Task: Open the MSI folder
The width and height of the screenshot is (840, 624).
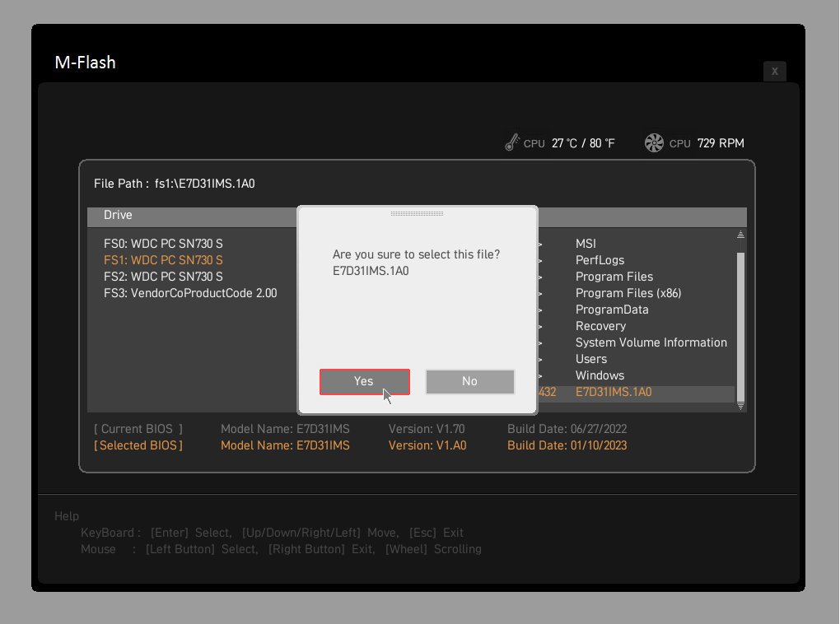Action: [586, 244]
